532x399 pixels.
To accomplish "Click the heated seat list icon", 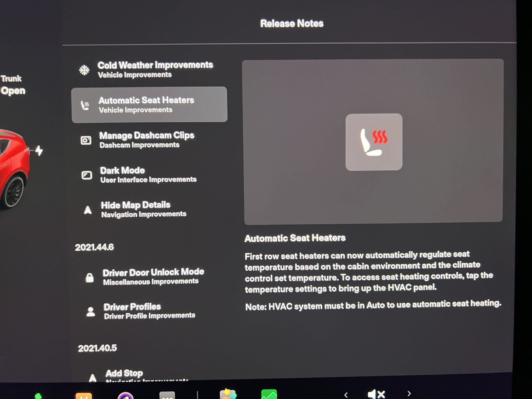I will point(85,105).
